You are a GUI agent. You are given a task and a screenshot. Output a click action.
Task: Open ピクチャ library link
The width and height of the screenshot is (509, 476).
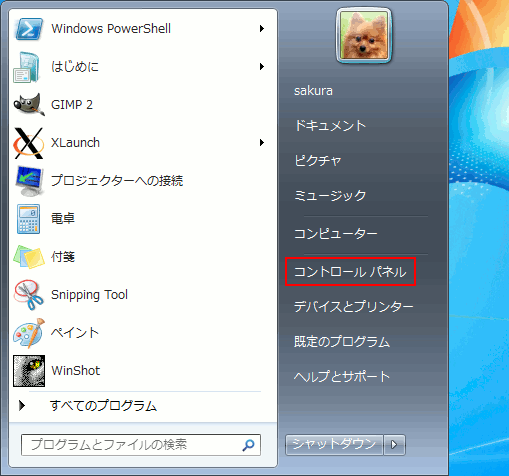point(318,160)
